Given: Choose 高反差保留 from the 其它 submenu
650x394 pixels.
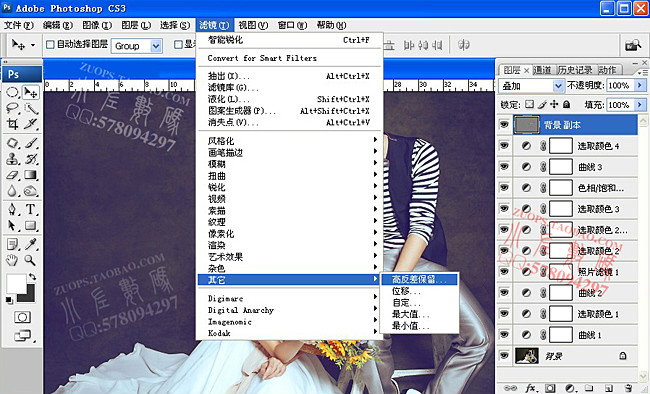Looking at the screenshot, I should (x=419, y=280).
